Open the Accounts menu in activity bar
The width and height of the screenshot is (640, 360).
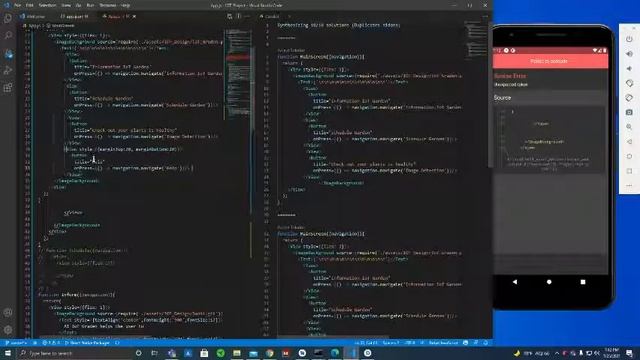coord(8,313)
